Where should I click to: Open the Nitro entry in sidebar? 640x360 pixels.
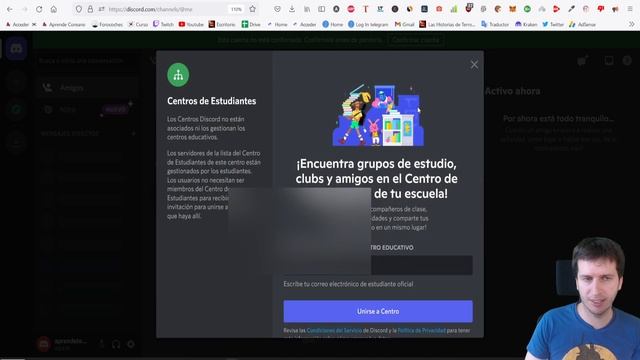pos(87,109)
